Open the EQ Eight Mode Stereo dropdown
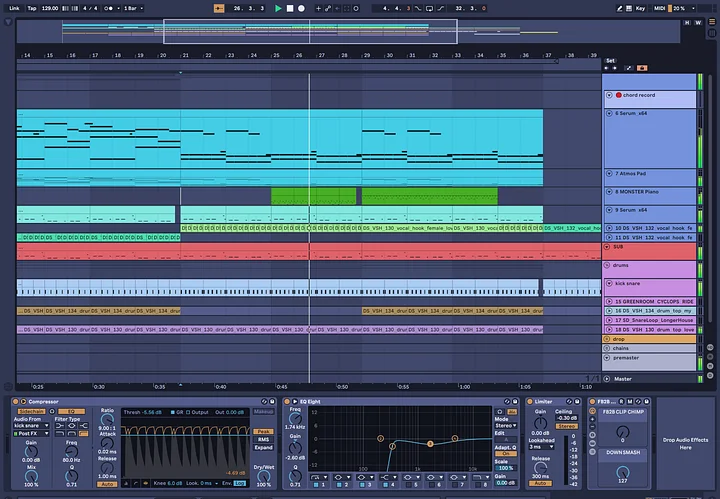The height and width of the screenshot is (499, 720). (x=506, y=426)
